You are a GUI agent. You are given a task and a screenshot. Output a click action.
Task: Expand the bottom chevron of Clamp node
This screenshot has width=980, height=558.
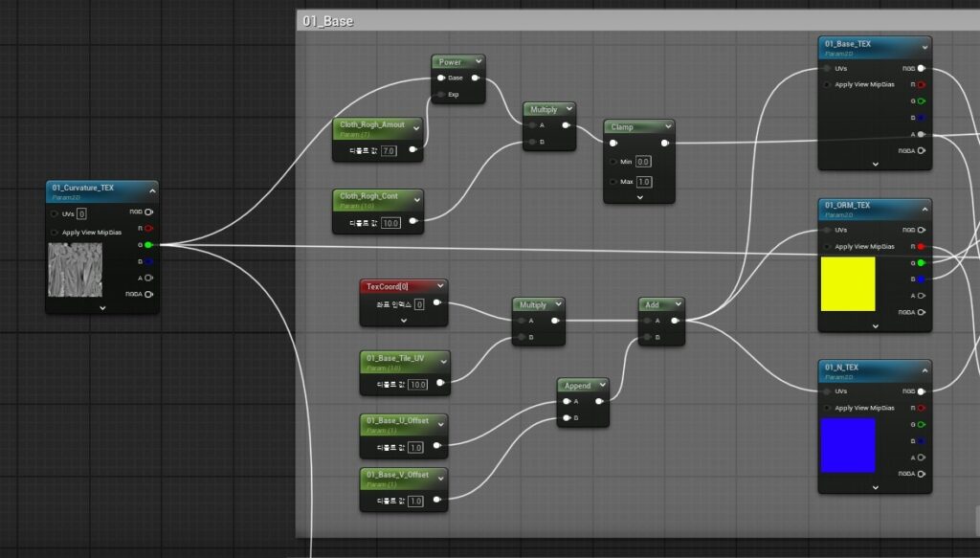click(639, 197)
